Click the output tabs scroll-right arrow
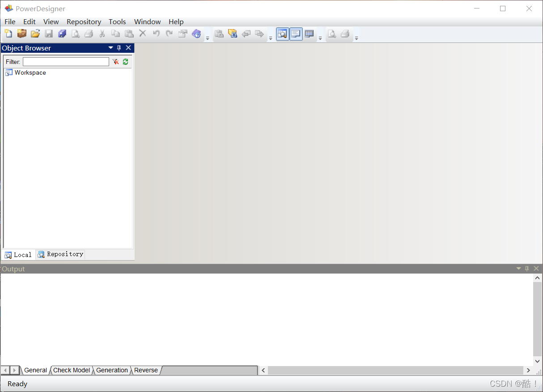543x392 pixels. tap(15, 370)
